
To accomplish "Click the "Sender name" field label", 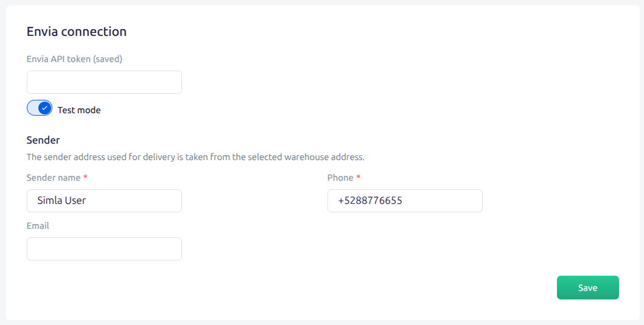I will coord(54,178).
